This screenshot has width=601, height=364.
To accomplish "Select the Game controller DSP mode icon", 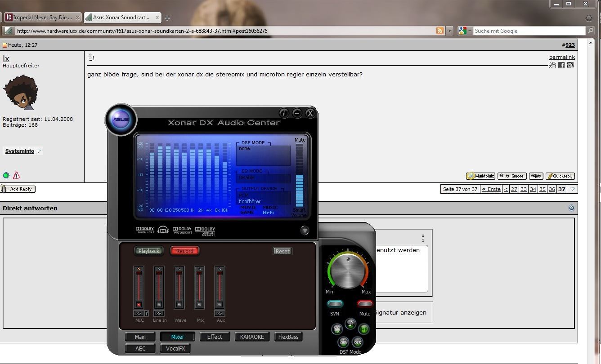I will (343, 342).
